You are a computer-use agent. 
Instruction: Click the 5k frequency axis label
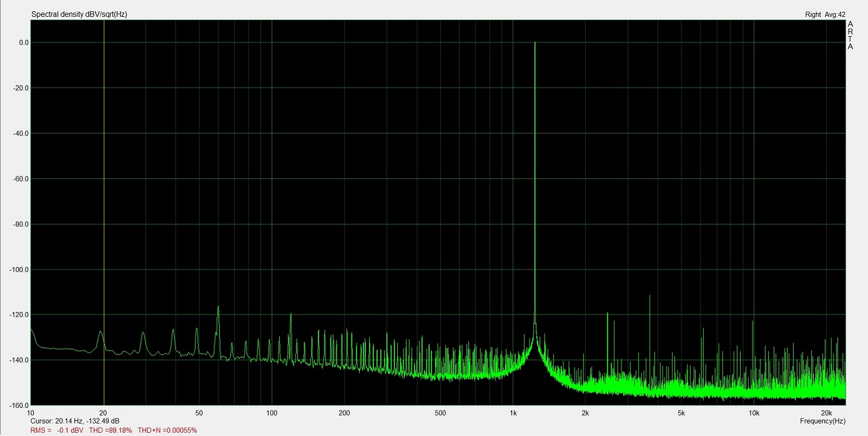pos(681,413)
